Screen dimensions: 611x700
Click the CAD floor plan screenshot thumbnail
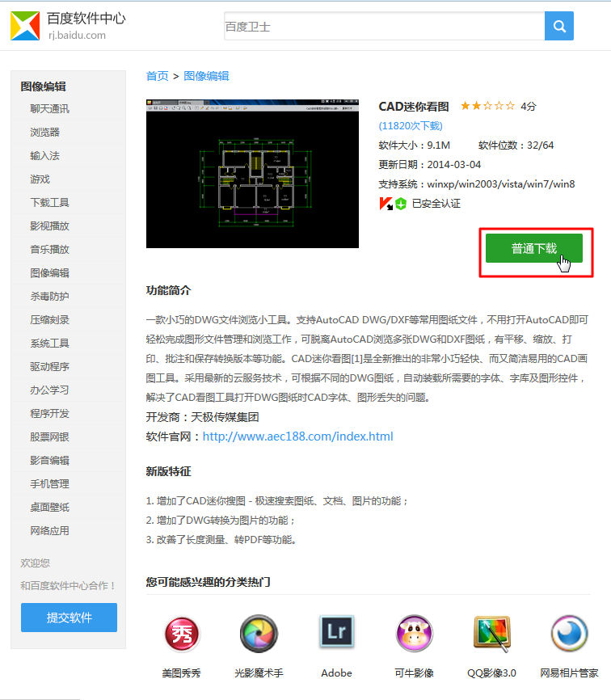pos(252,174)
